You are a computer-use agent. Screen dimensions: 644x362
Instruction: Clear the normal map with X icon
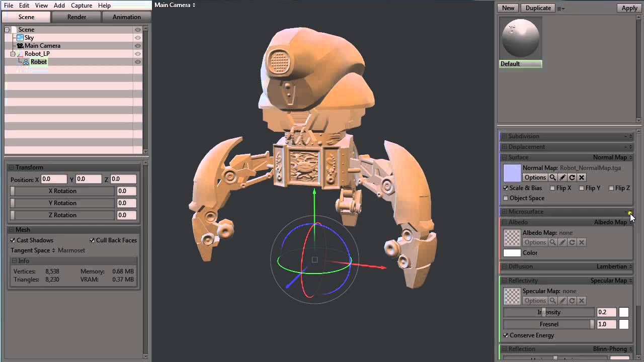582,177
